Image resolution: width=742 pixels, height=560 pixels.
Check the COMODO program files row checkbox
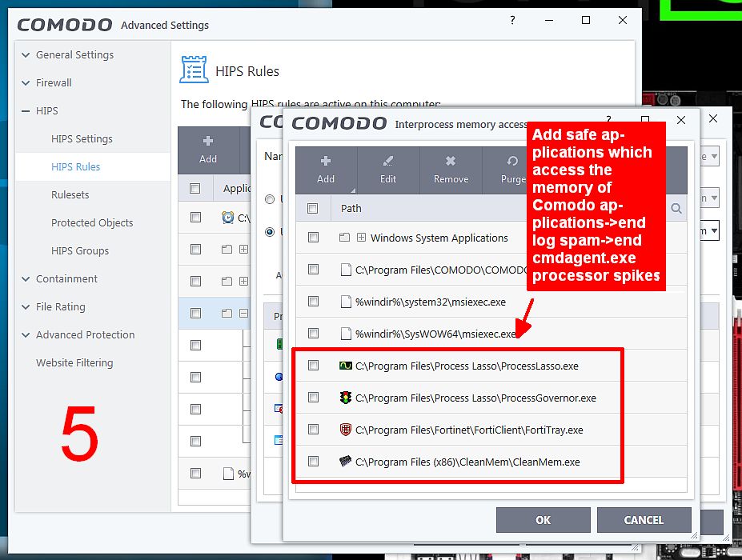coord(313,270)
